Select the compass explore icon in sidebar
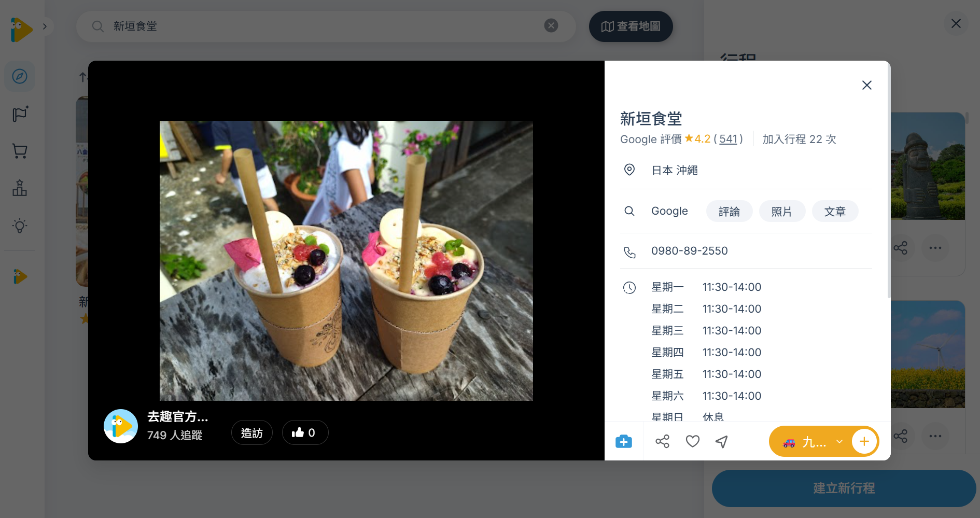Viewport: 980px width, 518px height. point(19,76)
